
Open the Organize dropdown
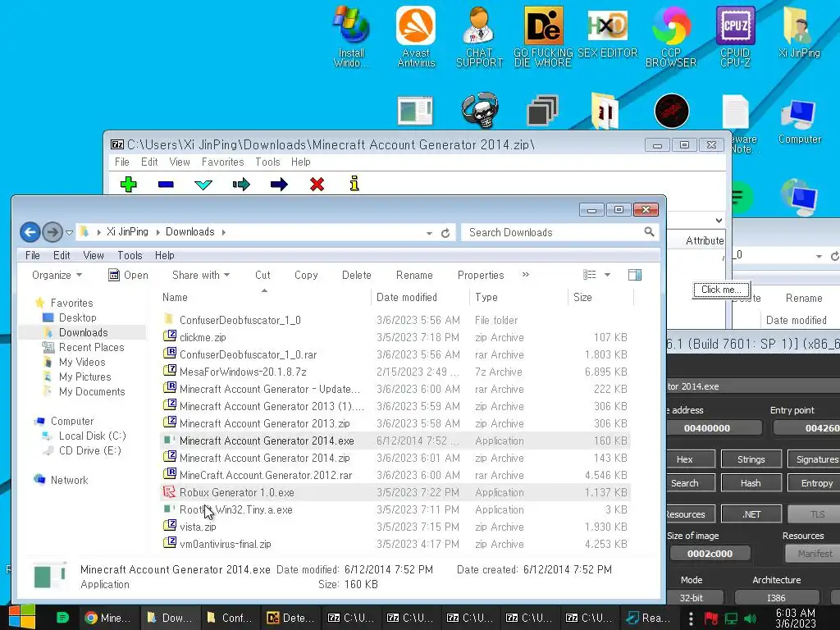(x=57, y=275)
